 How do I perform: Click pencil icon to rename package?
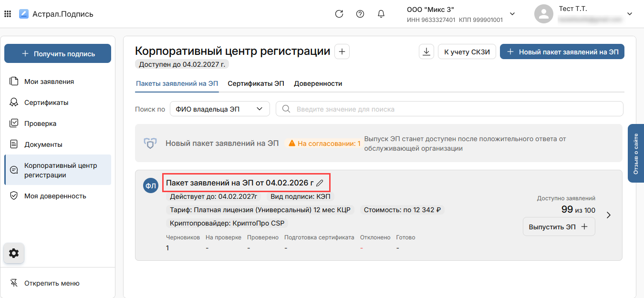pyautogui.click(x=320, y=183)
